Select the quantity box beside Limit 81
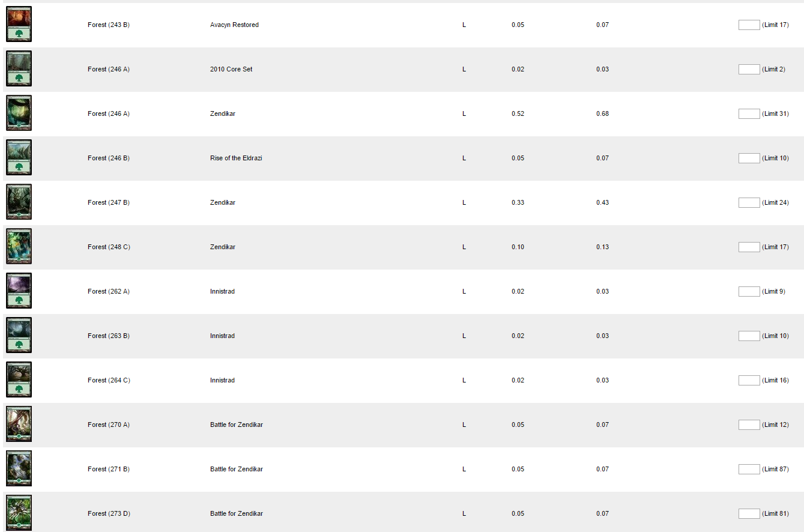This screenshot has height=532, width=804. coord(749,513)
